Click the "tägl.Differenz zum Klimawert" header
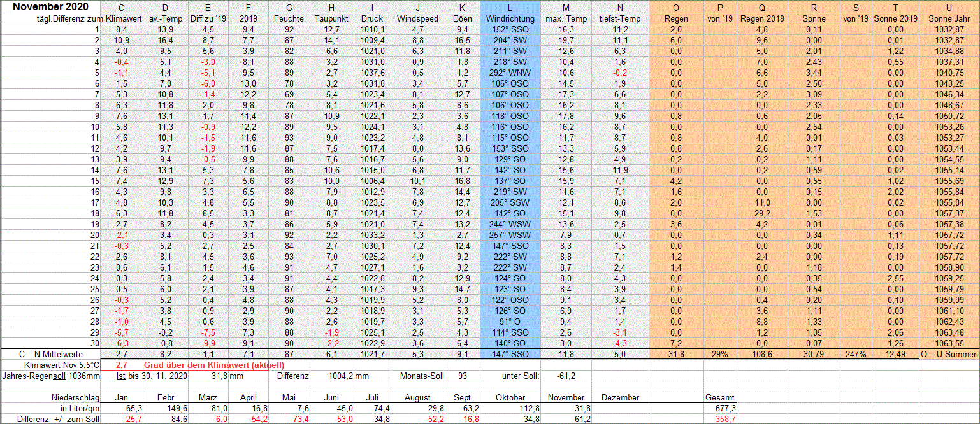Image resolution: width=980 pixels, height=424 pixels. click(x=89, y=18)
